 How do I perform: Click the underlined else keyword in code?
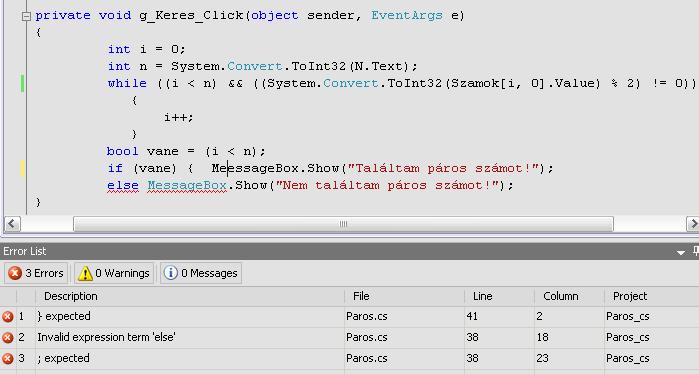123,185
